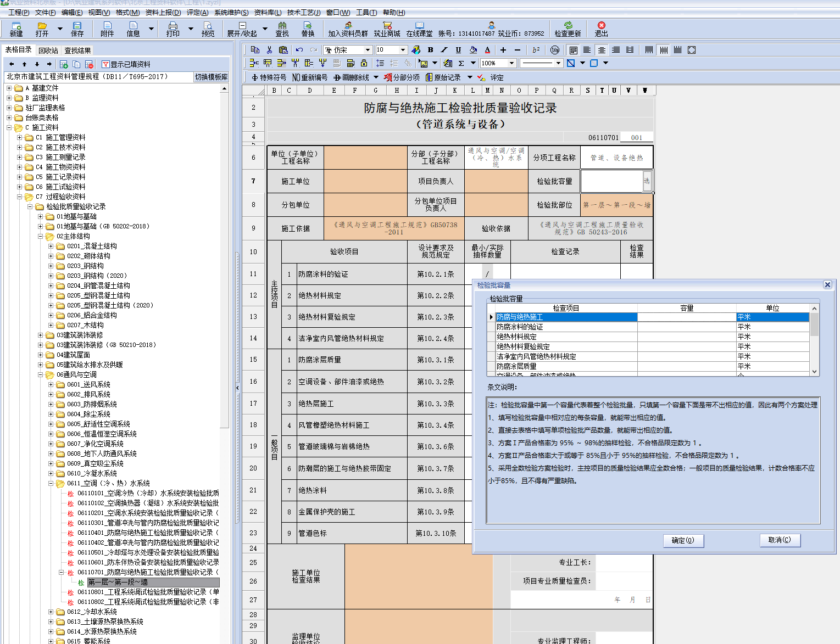Click the dialog list's scroll-down arrow
Image resolution: width=840 pixels, height=644 pixels.
815,372
